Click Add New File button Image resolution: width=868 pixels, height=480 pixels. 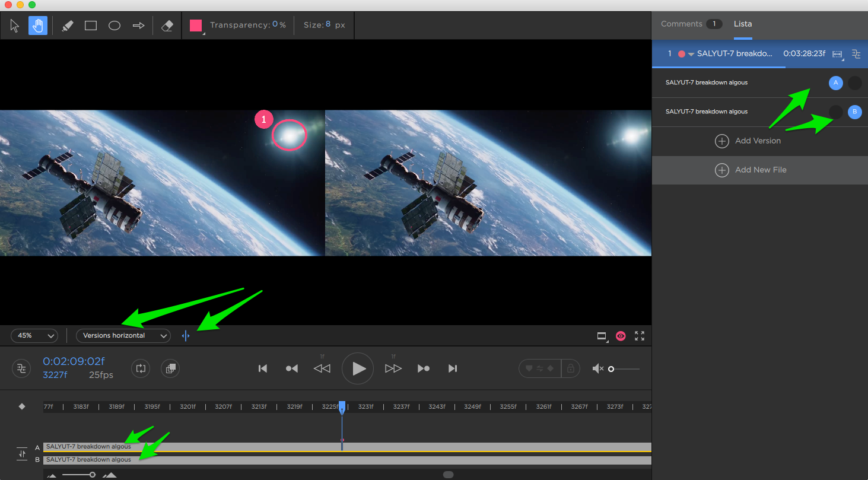click(751, 170)
